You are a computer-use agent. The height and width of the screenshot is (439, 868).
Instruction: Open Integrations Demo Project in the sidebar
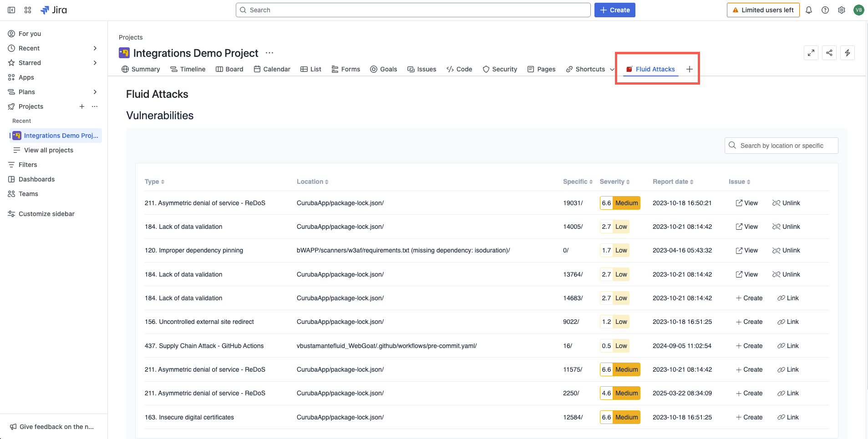coord(56,136)
